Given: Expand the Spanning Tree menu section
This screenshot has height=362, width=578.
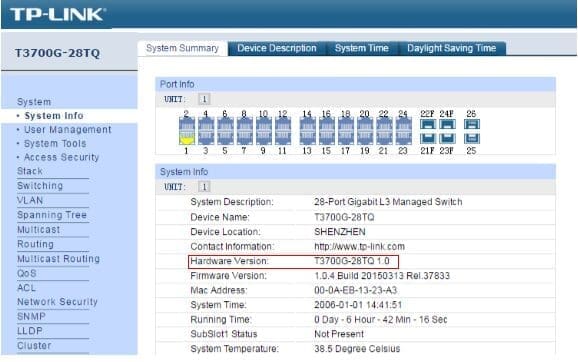Looking at the screenshot, I should click(x=52, y=215).
